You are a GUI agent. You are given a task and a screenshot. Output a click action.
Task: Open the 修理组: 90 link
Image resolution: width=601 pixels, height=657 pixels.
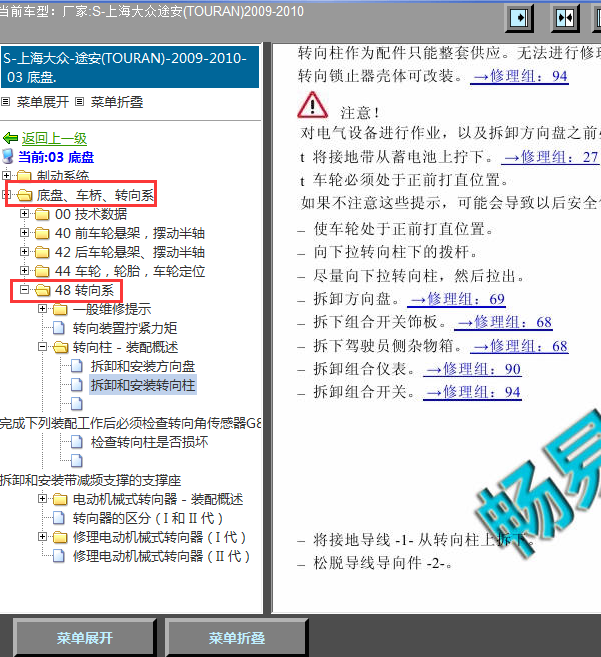tap(472, 369)
